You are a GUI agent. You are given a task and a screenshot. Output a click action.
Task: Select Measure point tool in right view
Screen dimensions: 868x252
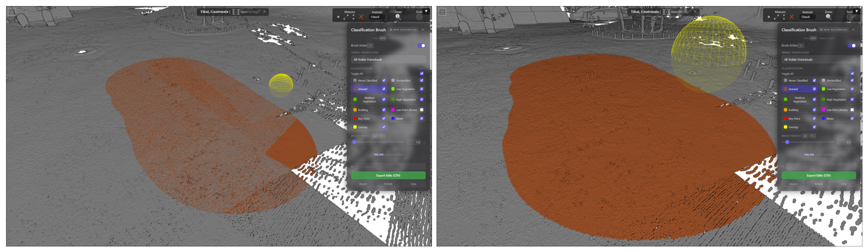click(769, 17)
